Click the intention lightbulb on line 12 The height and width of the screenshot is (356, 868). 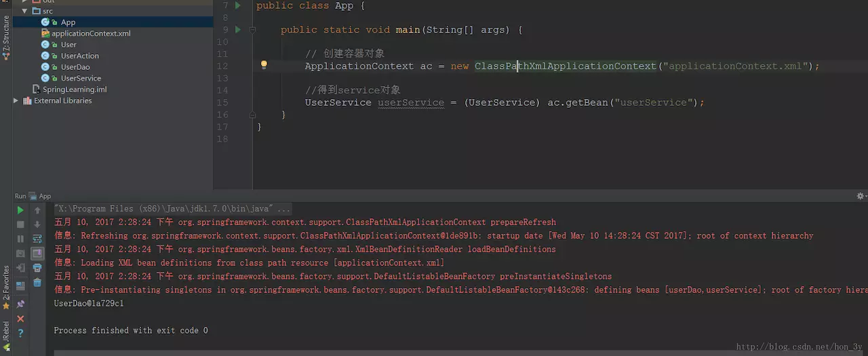click(264, 65)
